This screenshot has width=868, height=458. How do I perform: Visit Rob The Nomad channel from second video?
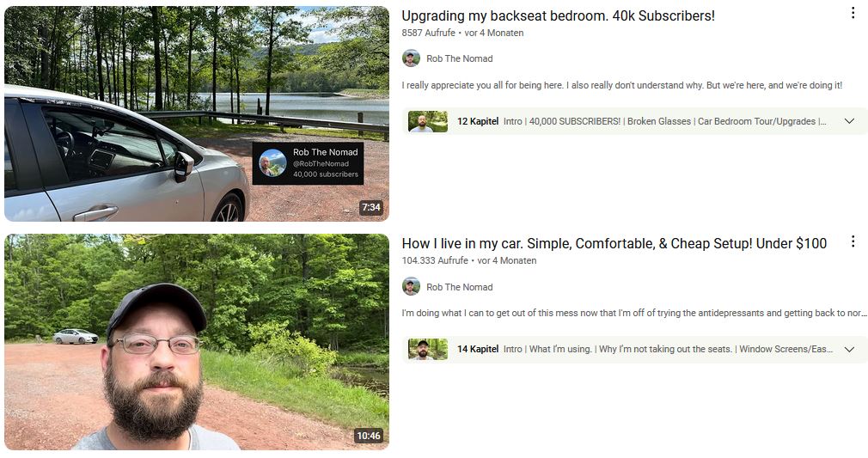pyautogui.click(x=460, y=287)
